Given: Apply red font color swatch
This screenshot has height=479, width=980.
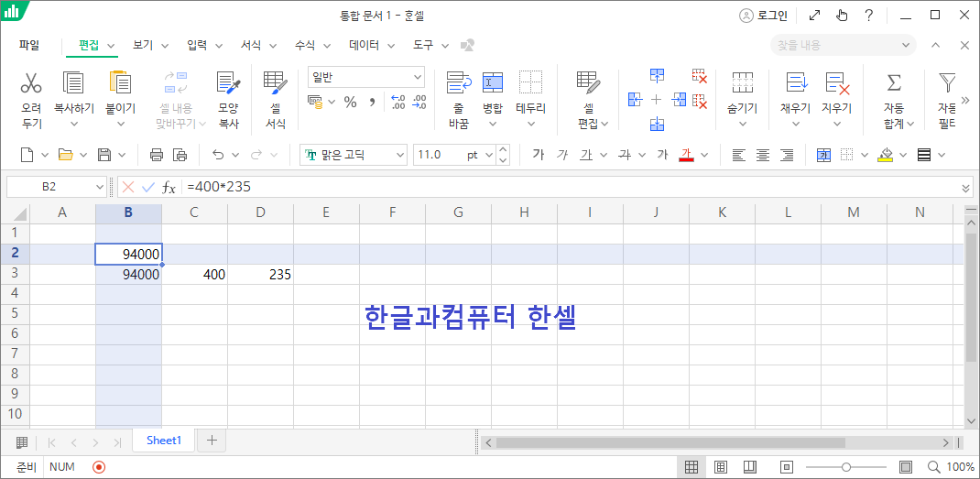Looking at the screenshot, I should (686, 155).
